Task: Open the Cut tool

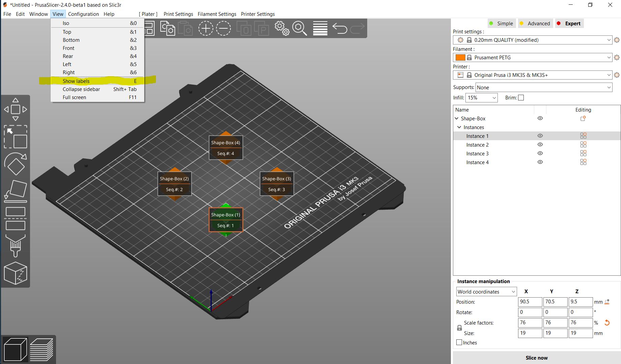Action: 16,218
